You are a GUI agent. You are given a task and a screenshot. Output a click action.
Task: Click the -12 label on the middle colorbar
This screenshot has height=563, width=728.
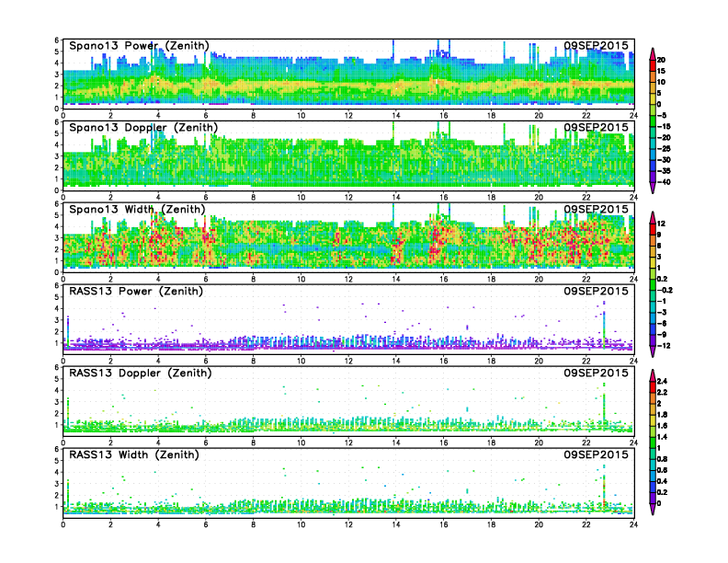[664, 346]
